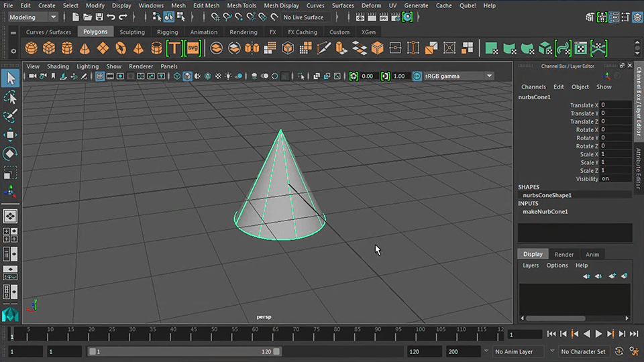
Task: Click the Mirror shelf icon
Action: click(252, 48)
